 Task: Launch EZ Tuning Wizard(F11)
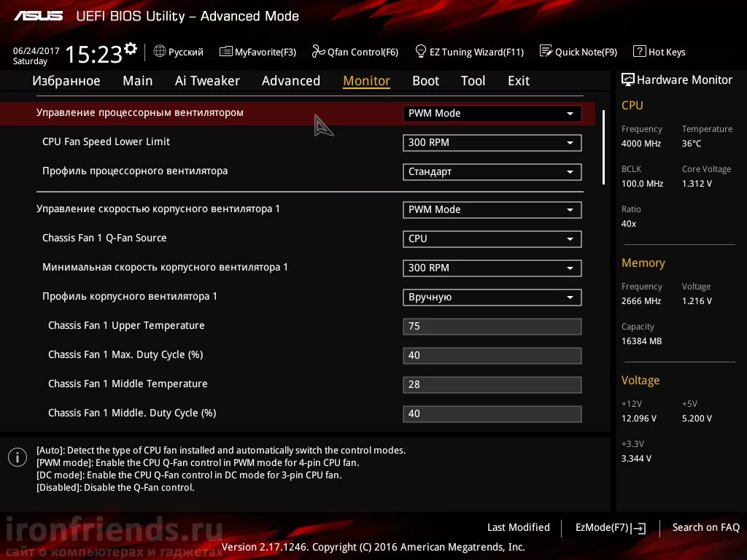point(470,52)
